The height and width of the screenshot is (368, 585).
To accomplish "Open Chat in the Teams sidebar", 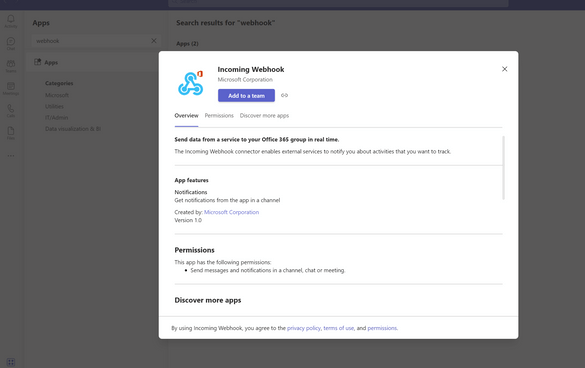I will pyautogui.click(x=11, y=44).
